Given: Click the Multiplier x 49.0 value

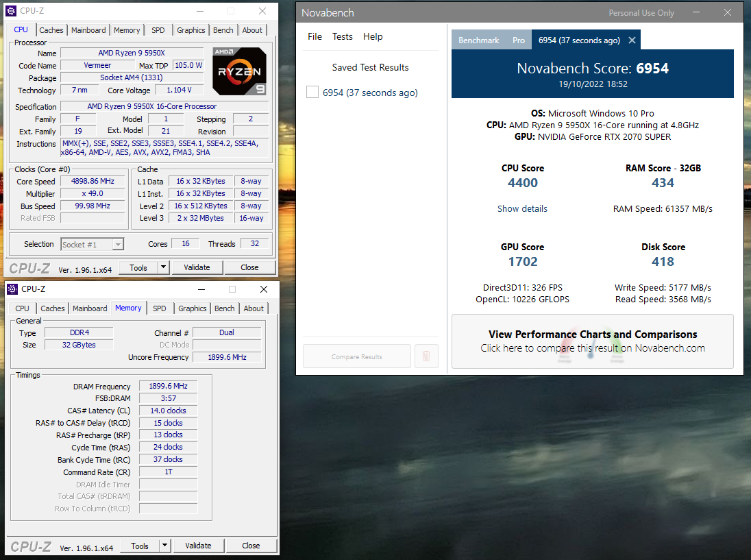Looking at the screenshot, I should click(93, 193).
